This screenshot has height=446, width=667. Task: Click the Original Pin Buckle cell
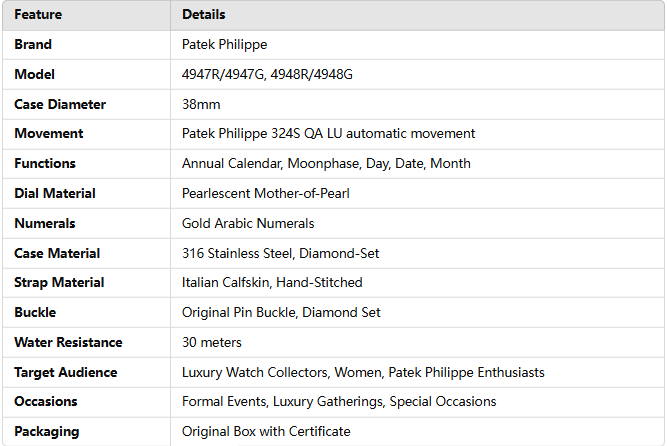click(x=281, y=313)
